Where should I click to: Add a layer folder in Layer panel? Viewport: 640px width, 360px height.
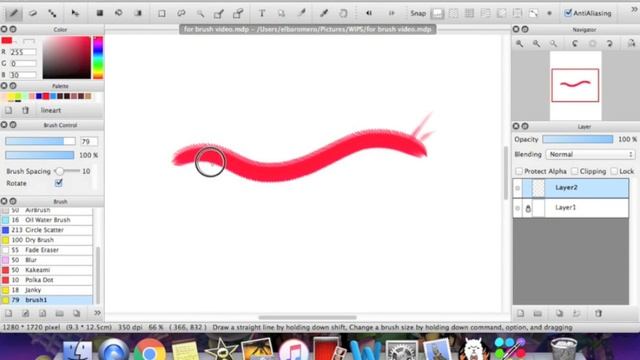coord(538,313)
